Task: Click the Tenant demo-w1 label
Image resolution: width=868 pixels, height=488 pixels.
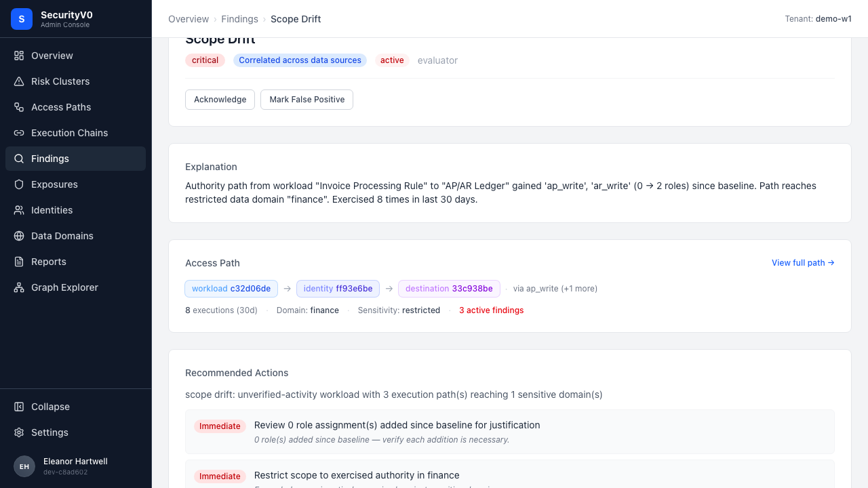Action: [818, 19]
